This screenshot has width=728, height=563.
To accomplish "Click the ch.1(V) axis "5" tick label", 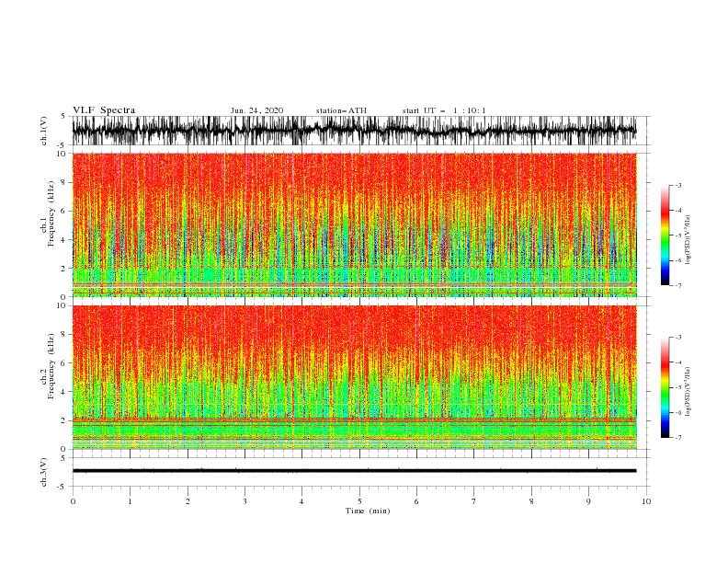I will (63, 116).
